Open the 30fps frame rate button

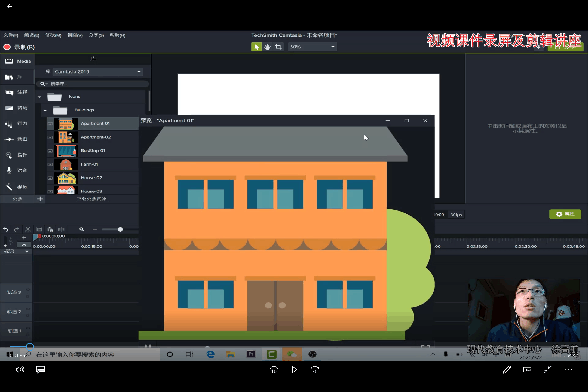[x=456, y=215]
